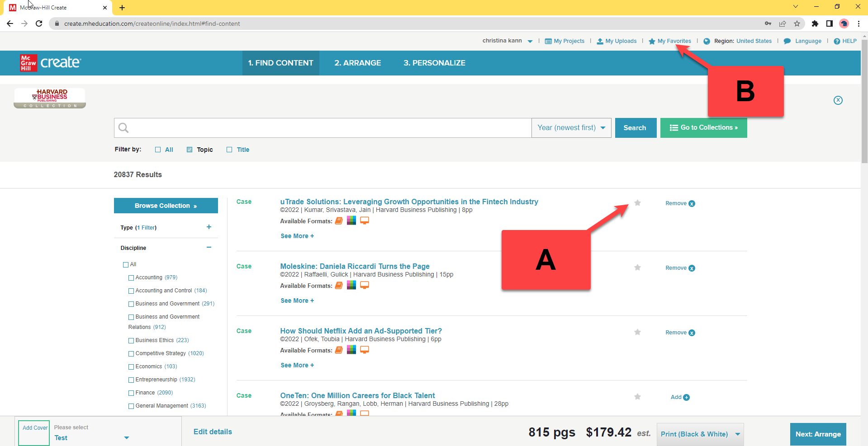Click the Go to Collections button
The width and height of the screenshot is (868, 446).
pos(703,128)
